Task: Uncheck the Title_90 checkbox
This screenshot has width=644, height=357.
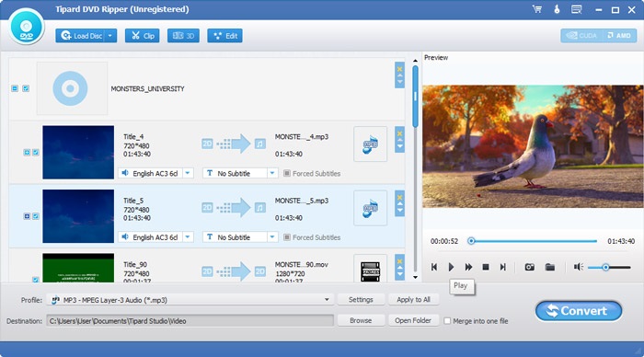Action: tap(36, 280)
